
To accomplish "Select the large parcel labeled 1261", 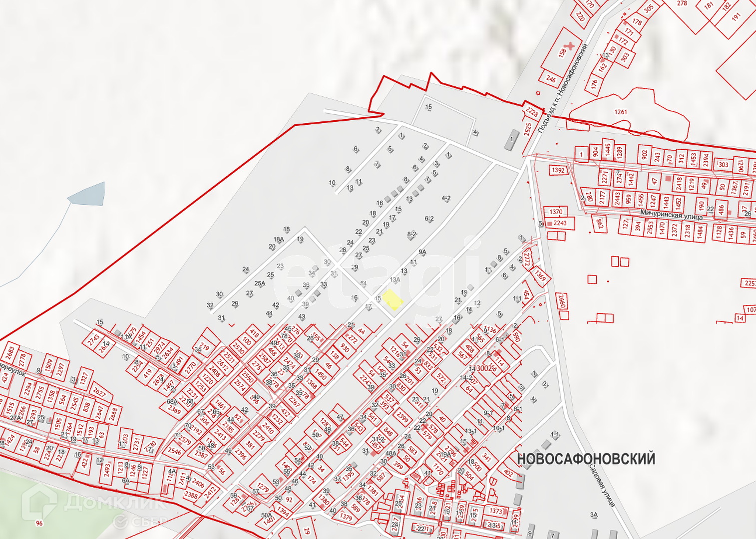I will 621,112.
